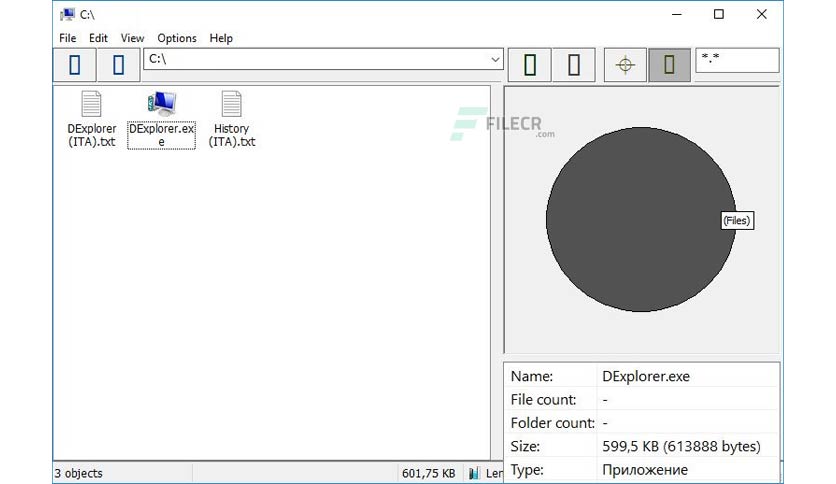Click the dark toolbar button before the crosshair button

click(x=574, y=64)
